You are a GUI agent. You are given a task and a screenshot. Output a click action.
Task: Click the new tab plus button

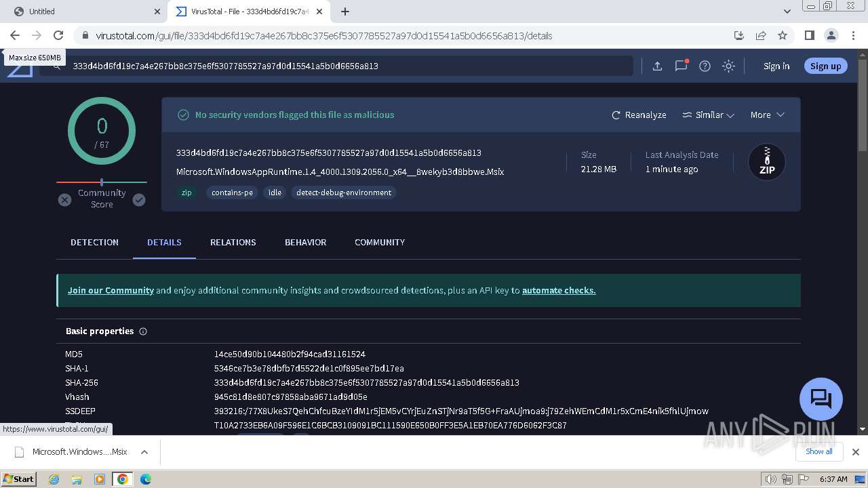point(345,12)
